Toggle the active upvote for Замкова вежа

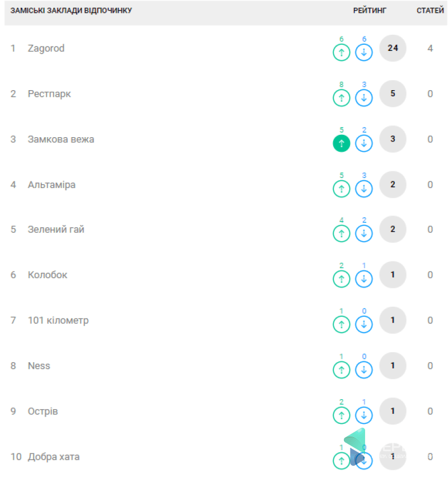[342, 143]
